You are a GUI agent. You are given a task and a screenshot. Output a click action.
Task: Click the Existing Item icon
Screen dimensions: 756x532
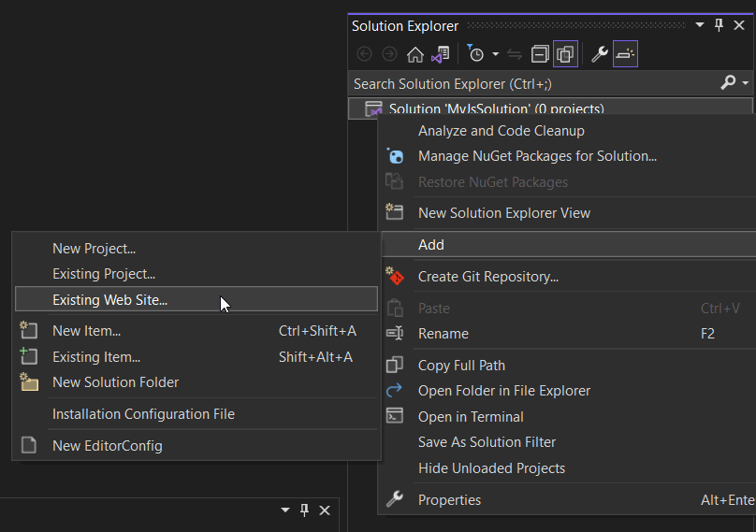(28, 355)
